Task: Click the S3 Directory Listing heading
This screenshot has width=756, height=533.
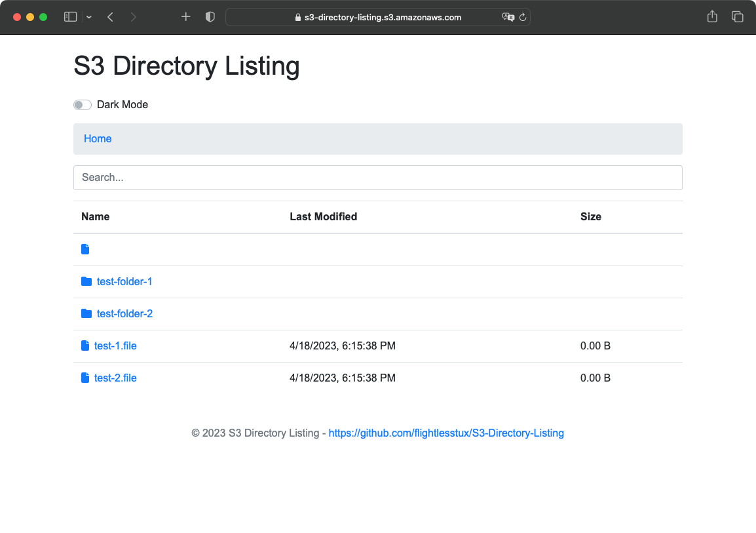Action: 187,66
